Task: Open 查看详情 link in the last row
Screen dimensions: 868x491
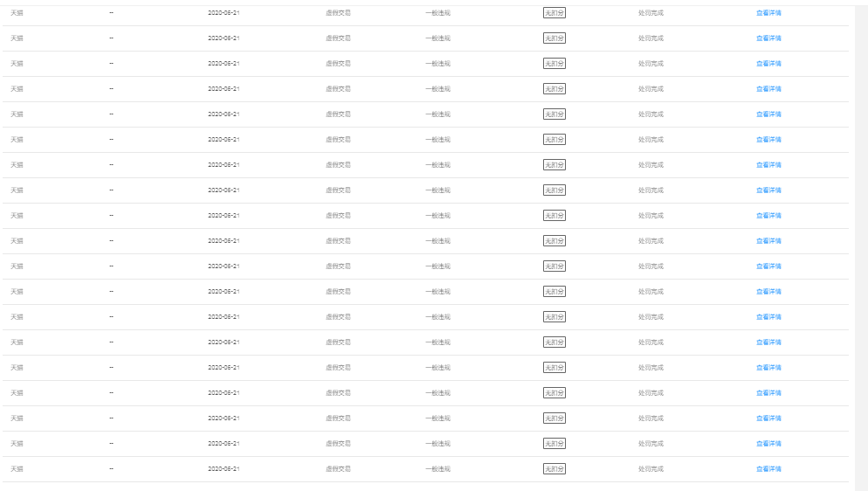Action: coord(768,469)
